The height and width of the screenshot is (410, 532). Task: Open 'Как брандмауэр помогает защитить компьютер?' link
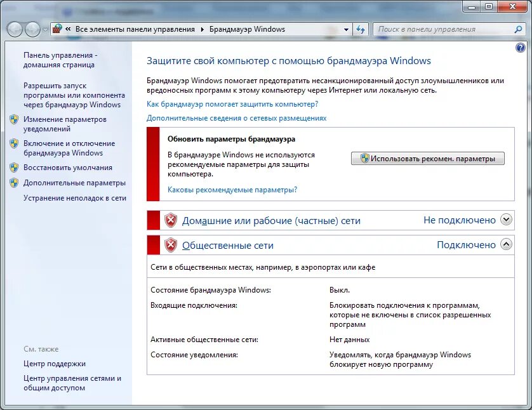[232, 104]
